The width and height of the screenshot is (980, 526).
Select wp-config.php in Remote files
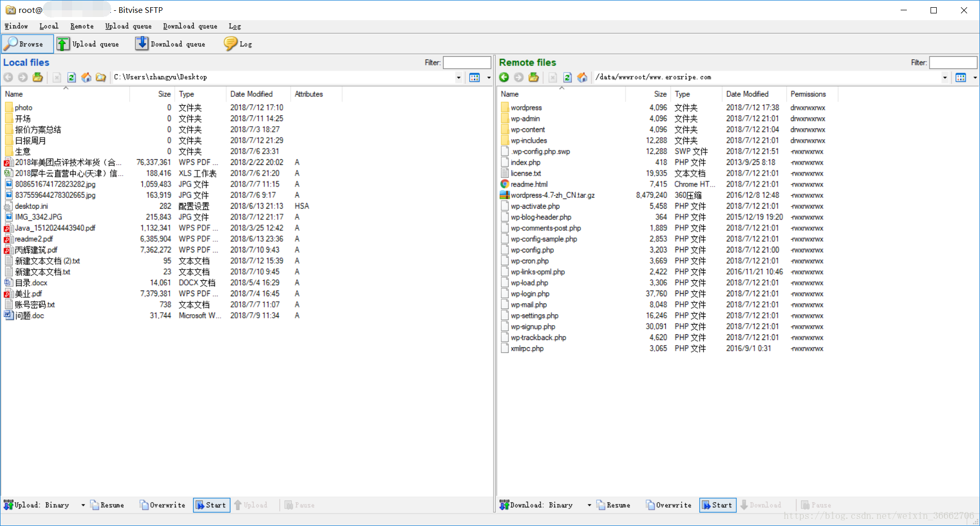532,250
